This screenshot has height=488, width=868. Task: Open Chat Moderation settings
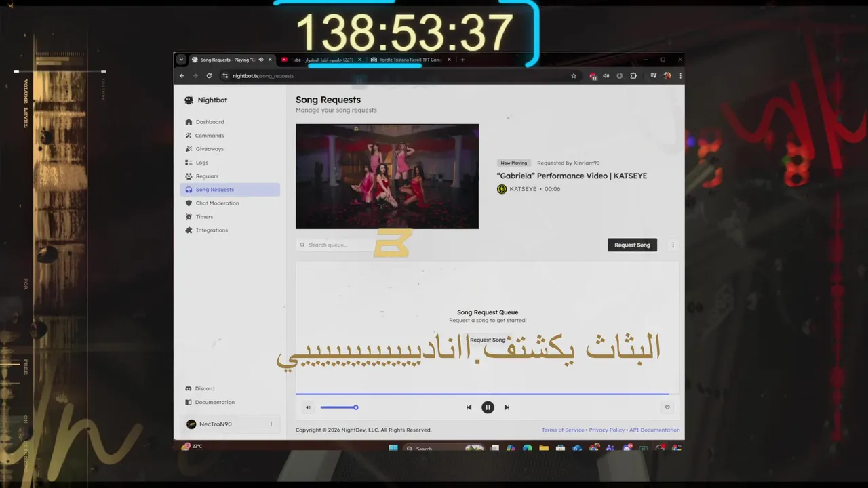pos(230,203)
